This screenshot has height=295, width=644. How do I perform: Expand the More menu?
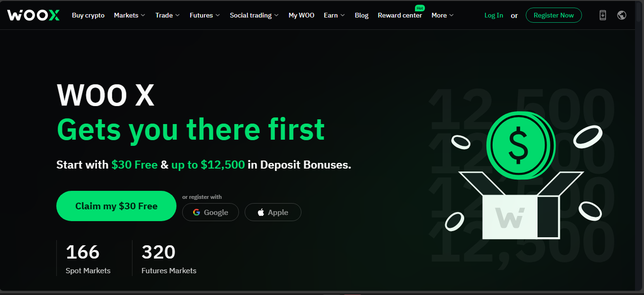pos(442,15)
